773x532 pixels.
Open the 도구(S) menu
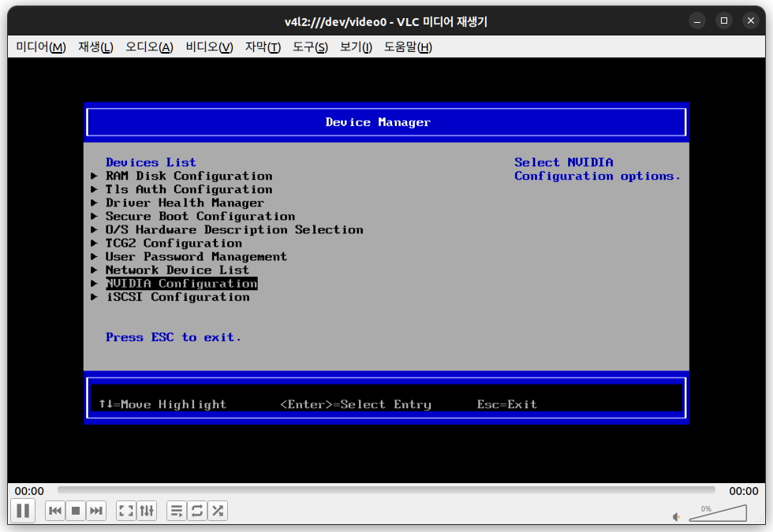click(x=310, y=47)
